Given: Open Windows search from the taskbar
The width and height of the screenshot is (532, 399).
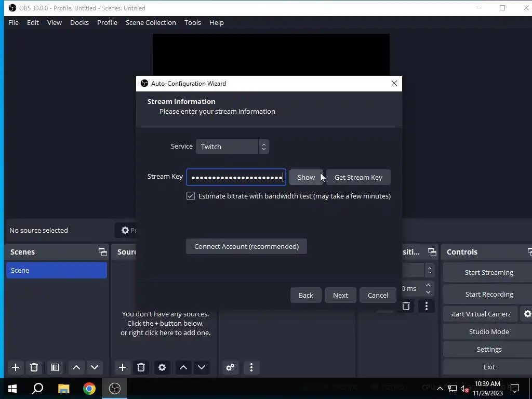Looking at the screenshot, I should [x=37, y=389].
